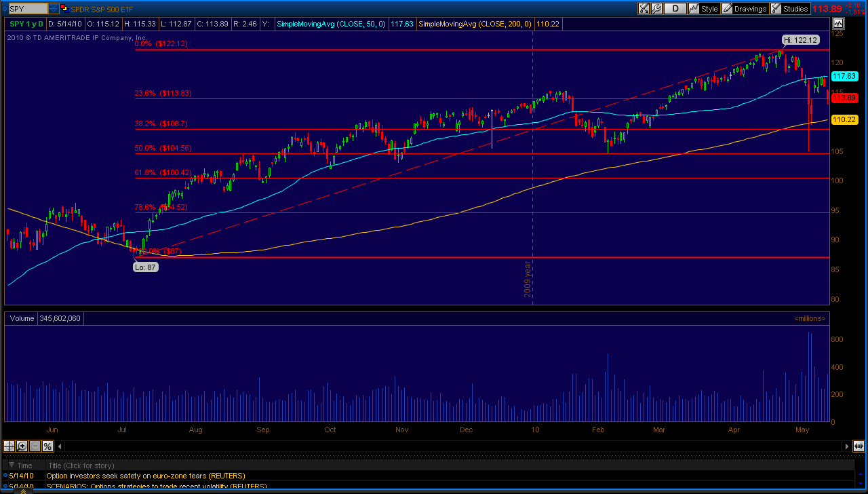
Task: Click the small chart icon at the top-right of the plot
Action: 838,22
